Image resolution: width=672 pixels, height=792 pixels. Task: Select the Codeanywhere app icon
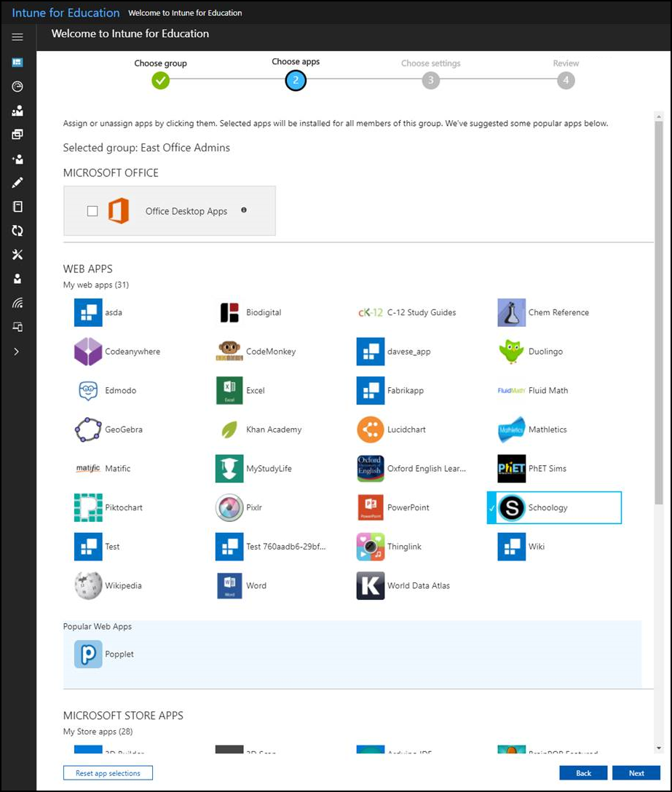pos(88,352)
